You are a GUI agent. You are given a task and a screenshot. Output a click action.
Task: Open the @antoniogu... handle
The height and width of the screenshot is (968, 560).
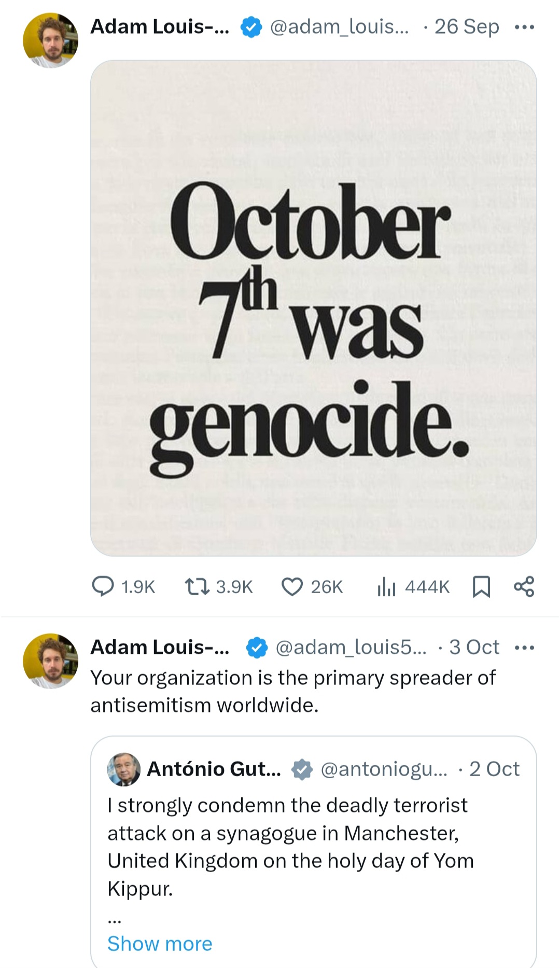(384, 769)
